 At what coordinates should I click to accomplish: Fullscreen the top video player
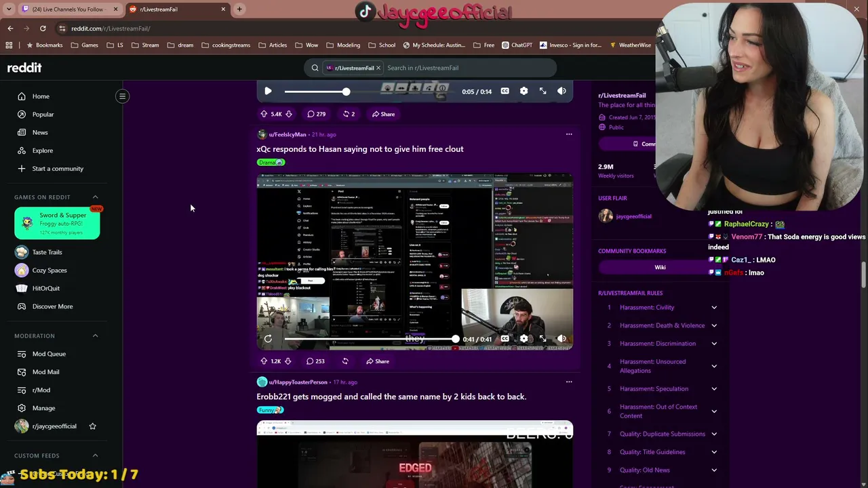(542, 91)
